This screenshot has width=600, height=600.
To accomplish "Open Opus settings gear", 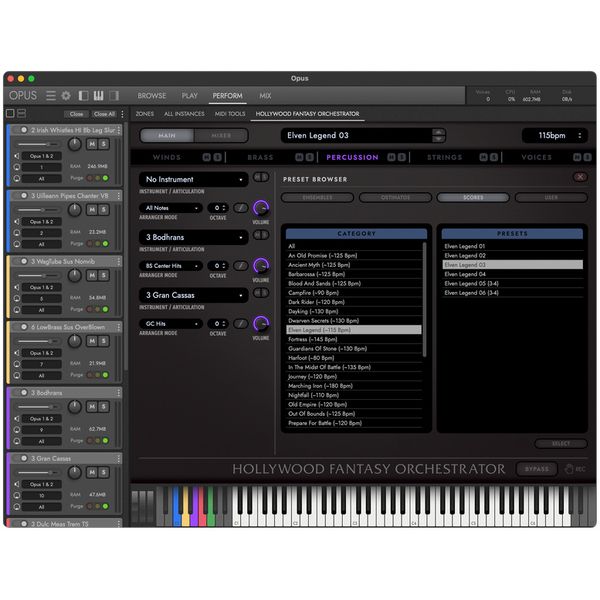I will tap(66, 96).
